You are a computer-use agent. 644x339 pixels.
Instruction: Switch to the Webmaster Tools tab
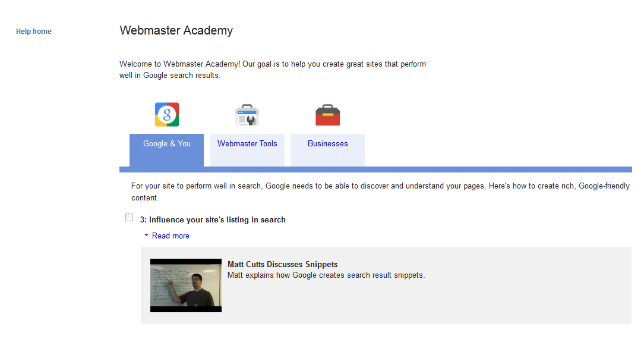coord(247,150)
